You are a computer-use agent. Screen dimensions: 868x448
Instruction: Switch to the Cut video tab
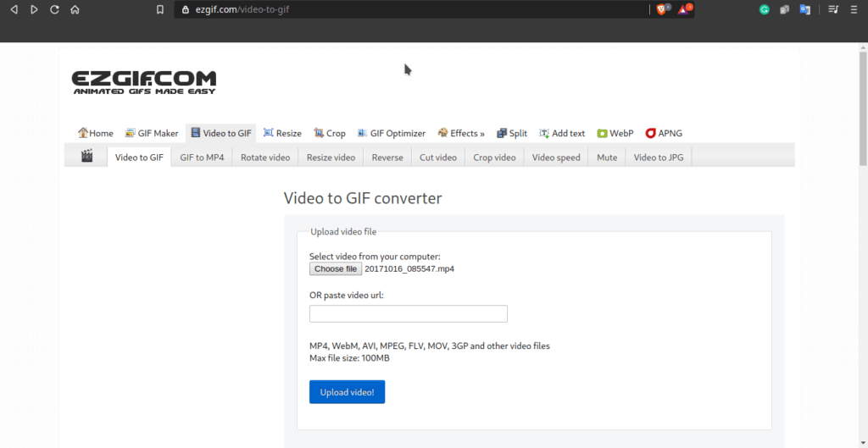pyautogui.click(x=438, y=157)
